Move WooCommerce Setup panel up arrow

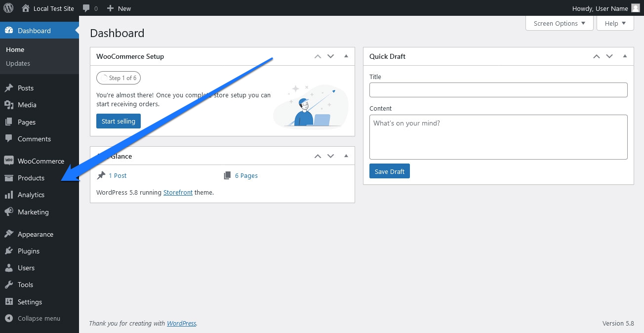[x=318, y=56]
